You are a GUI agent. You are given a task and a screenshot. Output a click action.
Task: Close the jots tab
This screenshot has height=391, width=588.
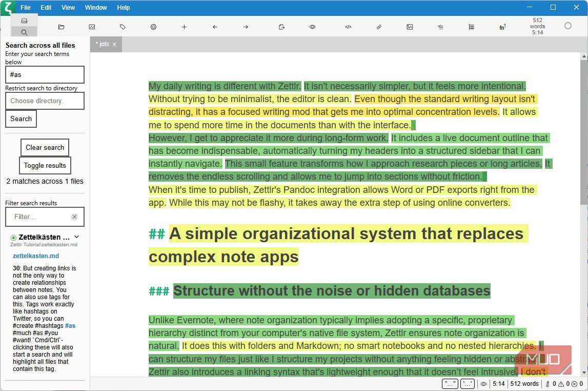(114, 44)
